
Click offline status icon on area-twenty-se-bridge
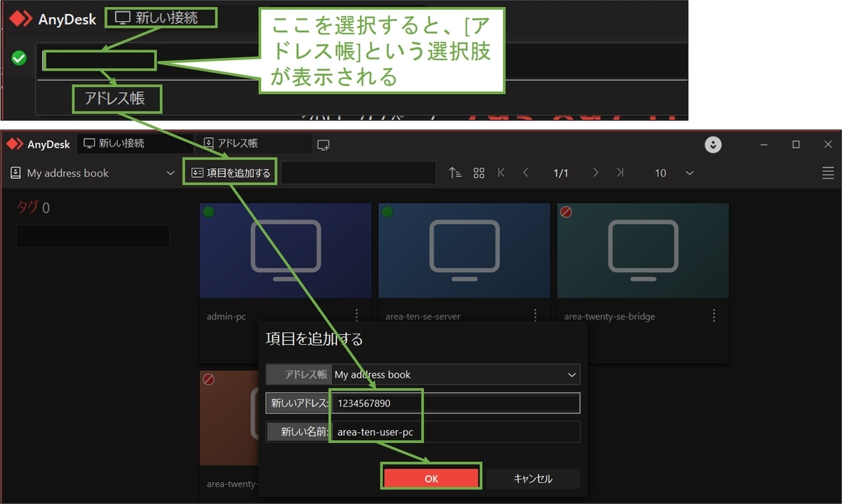click(x=566, y=212)
